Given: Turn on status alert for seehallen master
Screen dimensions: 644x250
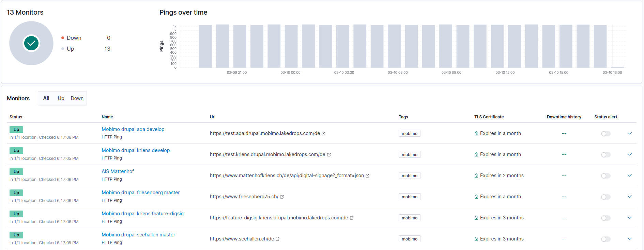Looking at the screenshot, I should coord(605,239).
